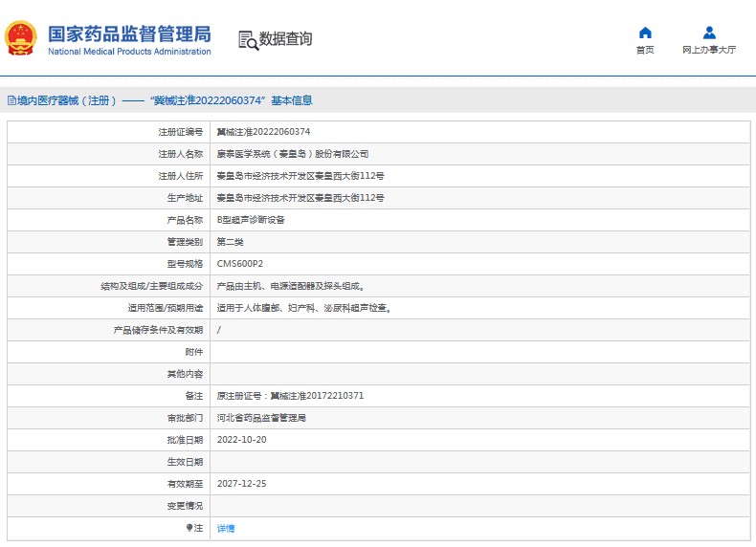This screenshot has width=756, height=547.
Task: Click the breadcrumb text 境内医疗器械（注册）
Action: 66,100
